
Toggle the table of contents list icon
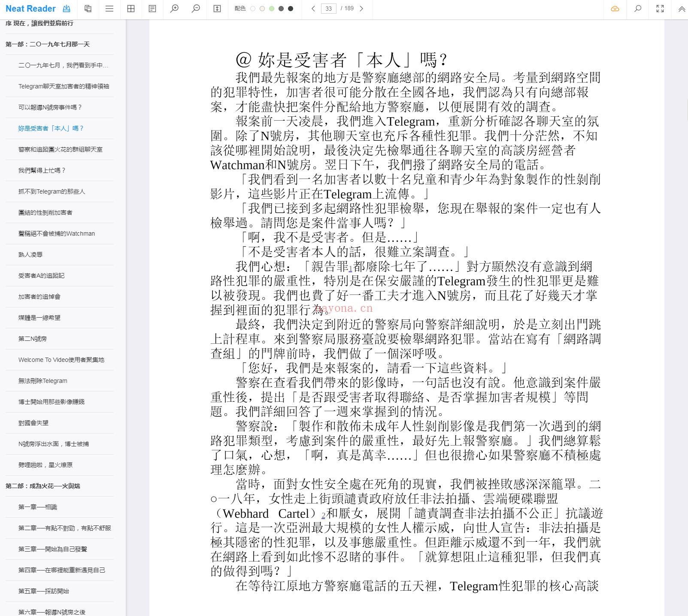pyautogui.click(x=109, y=9)
